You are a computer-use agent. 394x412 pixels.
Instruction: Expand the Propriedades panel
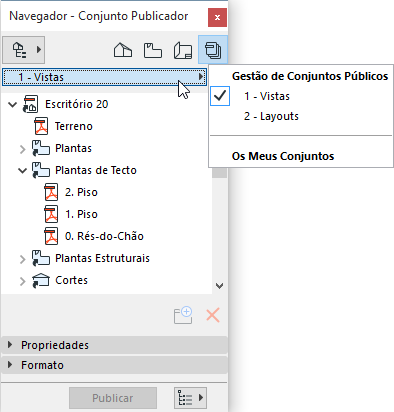click(x=114, y=345)
